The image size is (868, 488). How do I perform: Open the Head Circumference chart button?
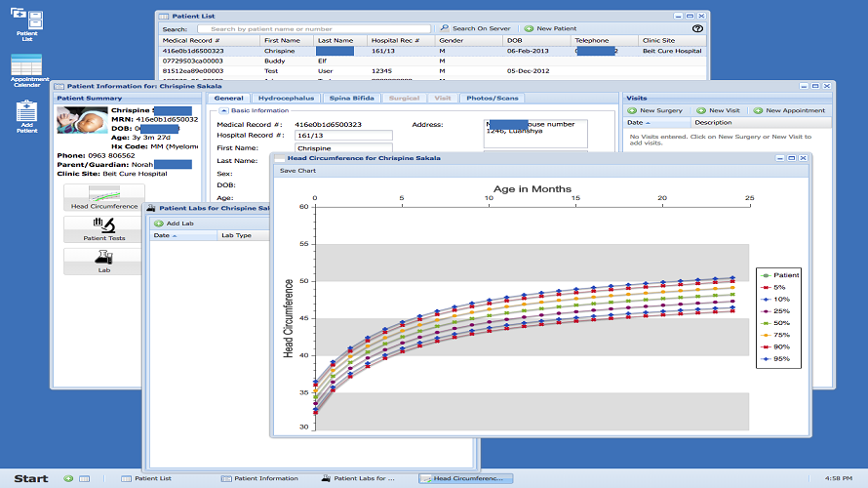102,197
